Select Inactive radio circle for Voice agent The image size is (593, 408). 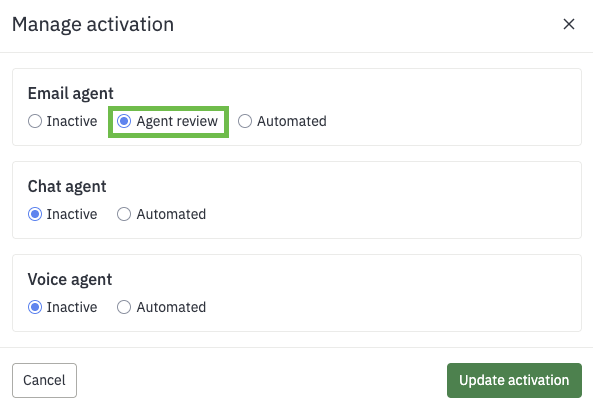pyautogui.click(x=35, y=307)
